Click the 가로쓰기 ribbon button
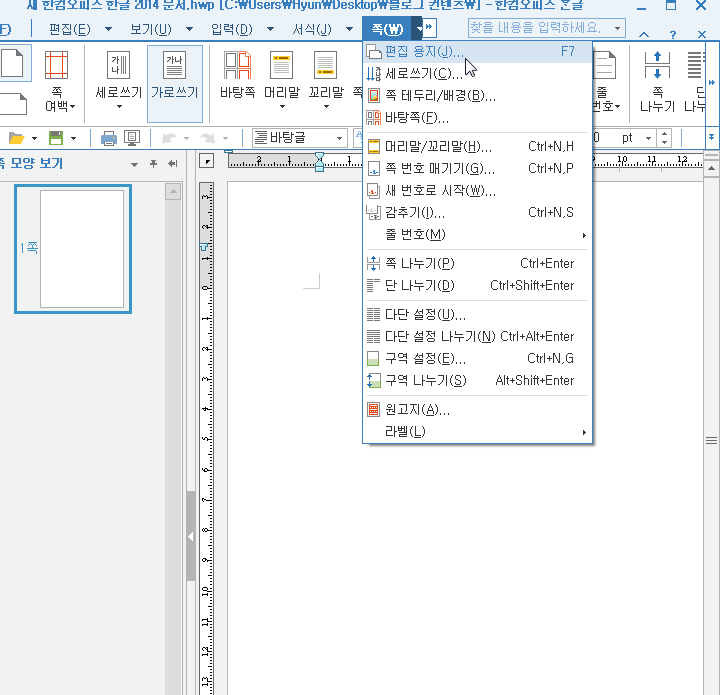The height and width of the screenshot is (695, 720). [175, 84]
